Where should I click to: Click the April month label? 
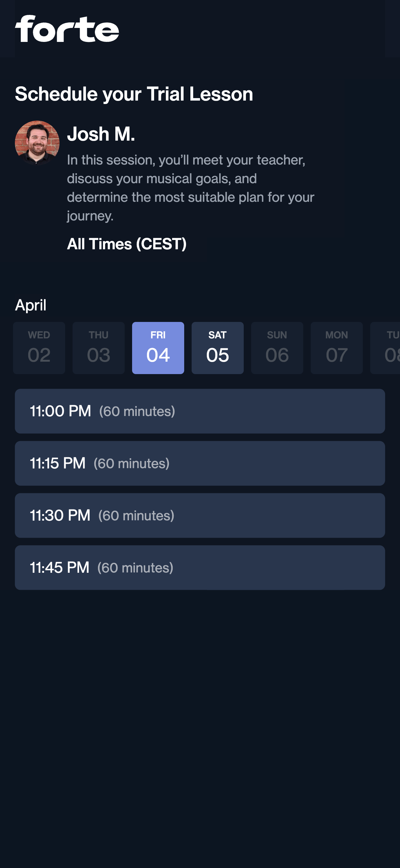tap(31, 305)
